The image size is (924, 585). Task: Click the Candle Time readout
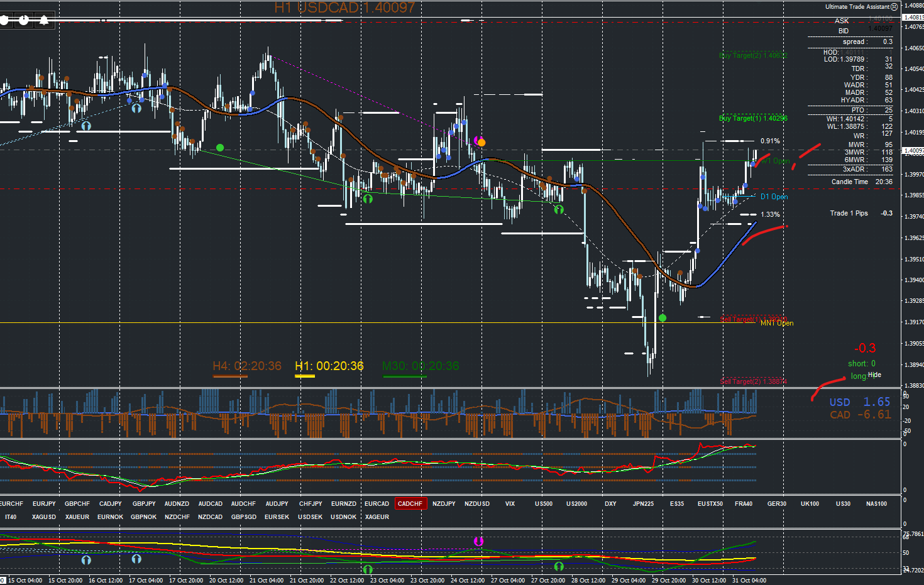tap(862, 182)
